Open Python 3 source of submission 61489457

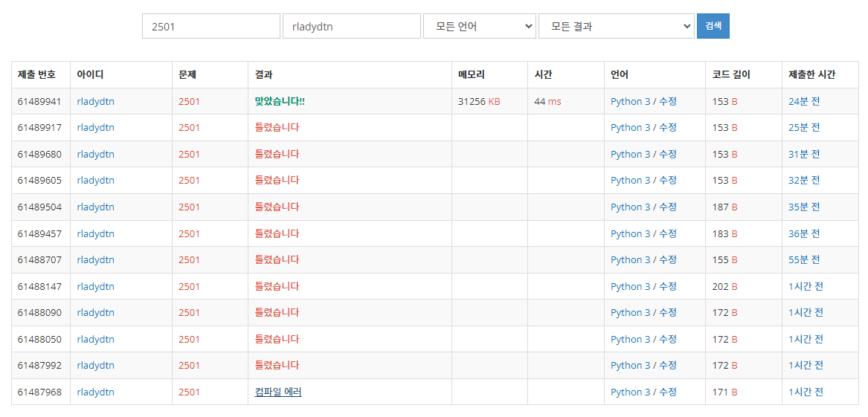[x=631, y=233]
